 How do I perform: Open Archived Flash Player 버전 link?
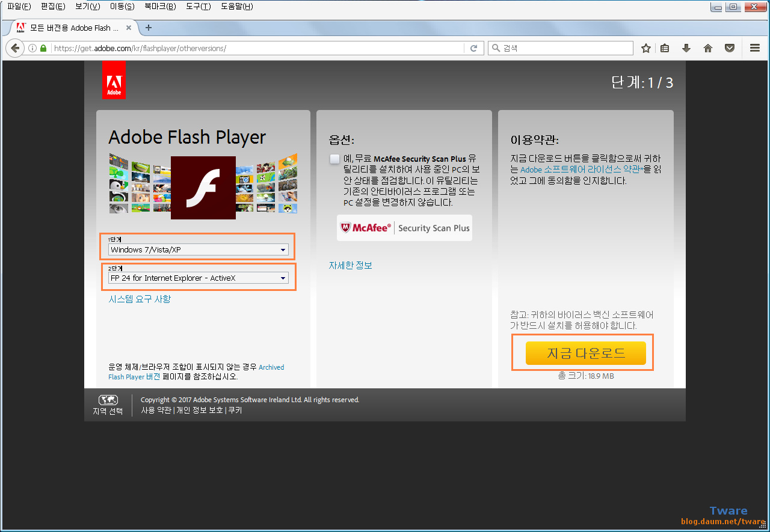[x=196, y=371]
